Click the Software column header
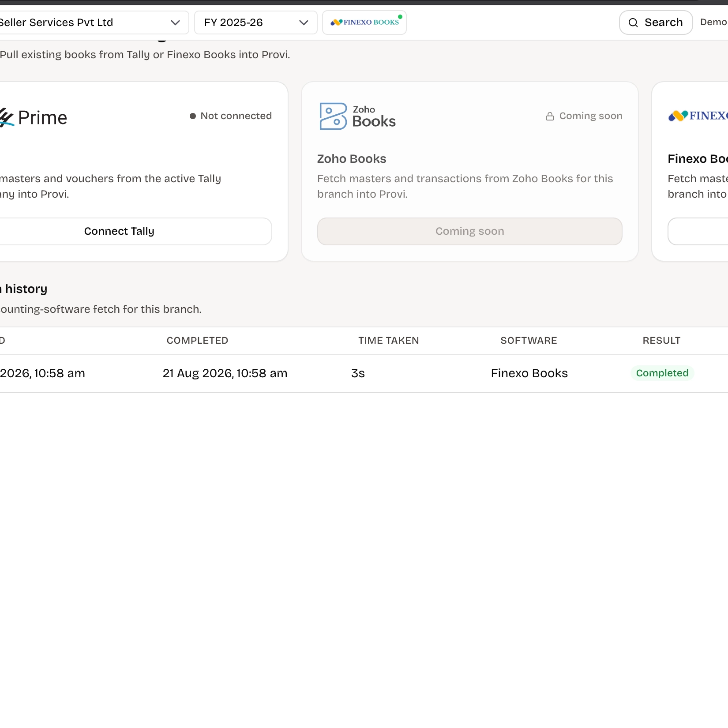This screenshot has width=728, height=728. tap(529, 341)
